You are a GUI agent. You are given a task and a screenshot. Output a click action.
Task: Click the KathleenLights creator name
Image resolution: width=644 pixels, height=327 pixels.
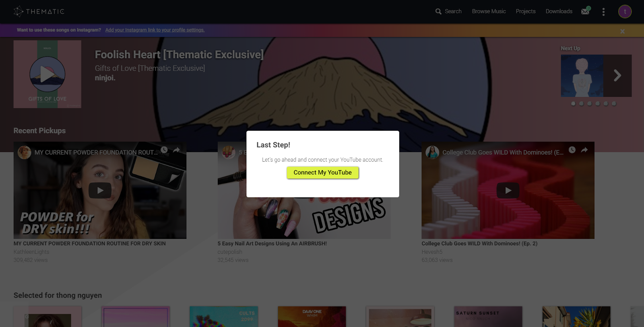(31, 252)
